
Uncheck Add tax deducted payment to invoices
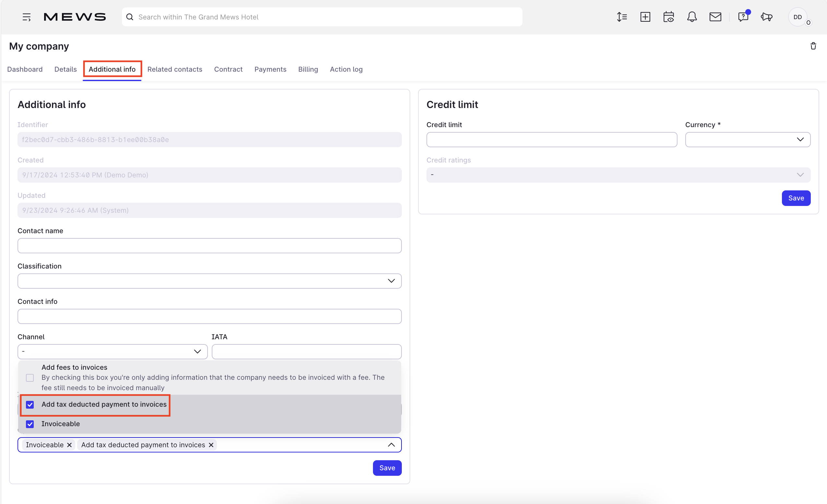pyautogui.click(x=30, y=405)
